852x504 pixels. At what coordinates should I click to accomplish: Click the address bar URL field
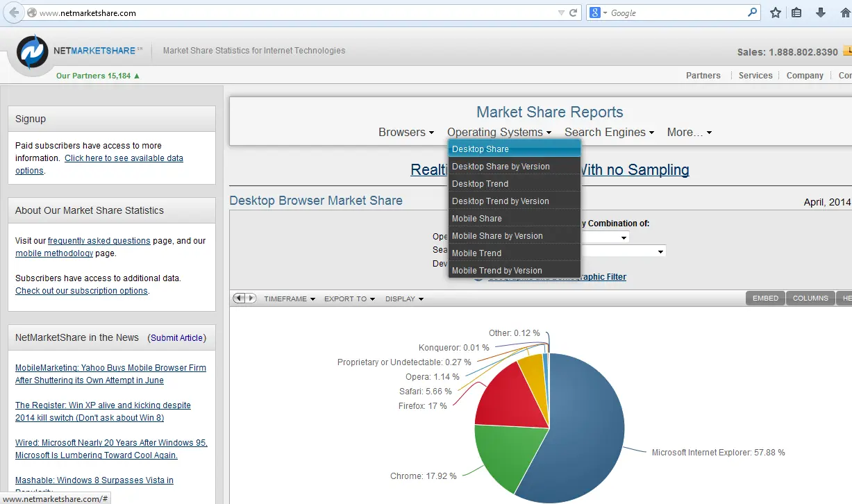pyautogui.click(x=299, y=12)
